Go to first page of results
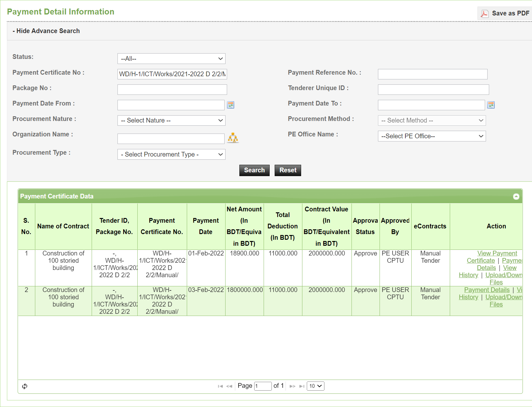Viewport: 532px width, 407px height. pyautogui.click(x=220, y=386)
